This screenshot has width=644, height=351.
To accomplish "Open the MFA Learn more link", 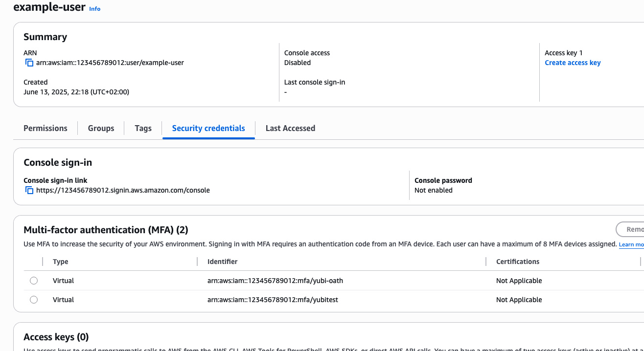I will pyautogui.click(x=631, y=244).
